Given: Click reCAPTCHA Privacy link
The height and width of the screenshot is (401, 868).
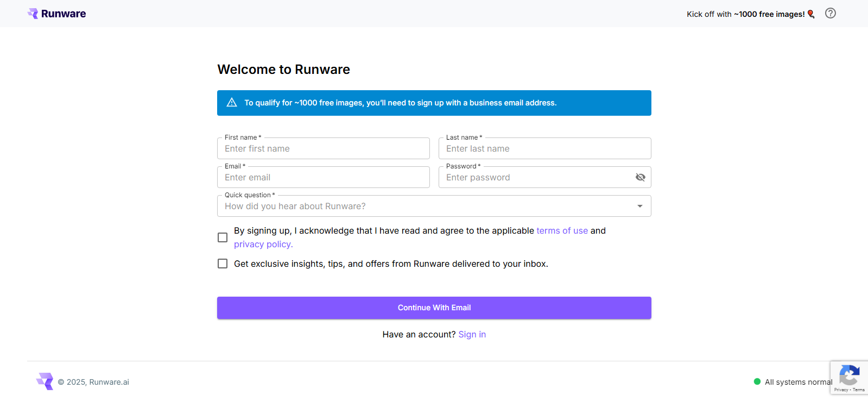Looking at the screenshot, I should (x=841, y=390).
